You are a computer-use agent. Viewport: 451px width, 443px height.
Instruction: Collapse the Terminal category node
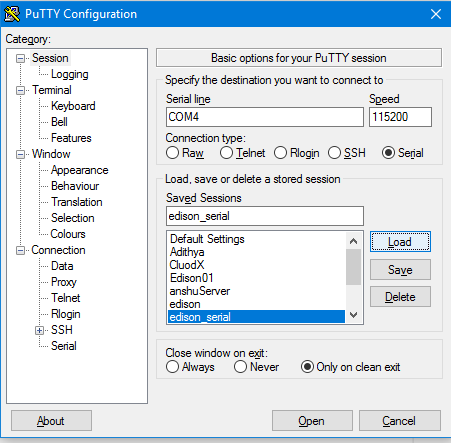20,90
